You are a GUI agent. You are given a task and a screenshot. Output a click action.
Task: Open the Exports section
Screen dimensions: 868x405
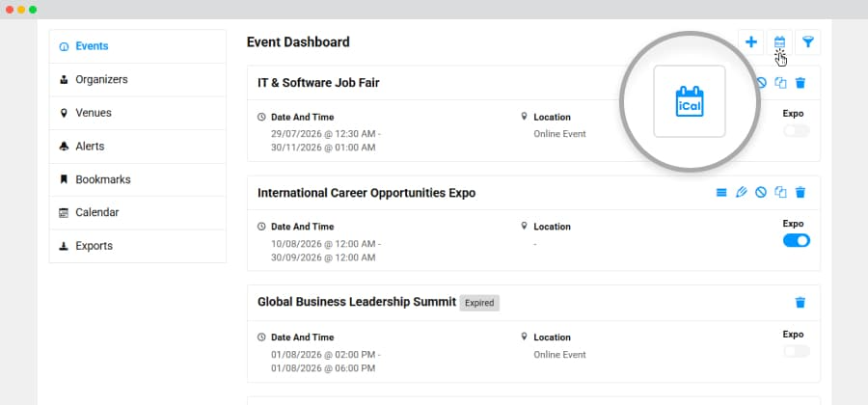point(137,246)
